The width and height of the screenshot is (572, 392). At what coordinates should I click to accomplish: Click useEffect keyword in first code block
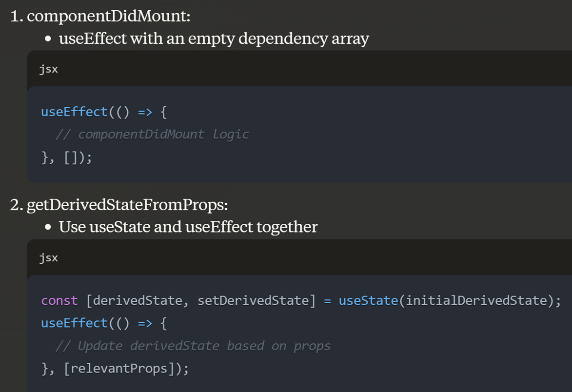(74, 112)
